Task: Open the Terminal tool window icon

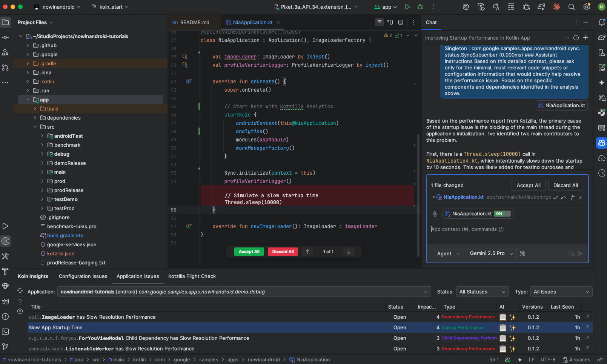Action: [5, 332]
